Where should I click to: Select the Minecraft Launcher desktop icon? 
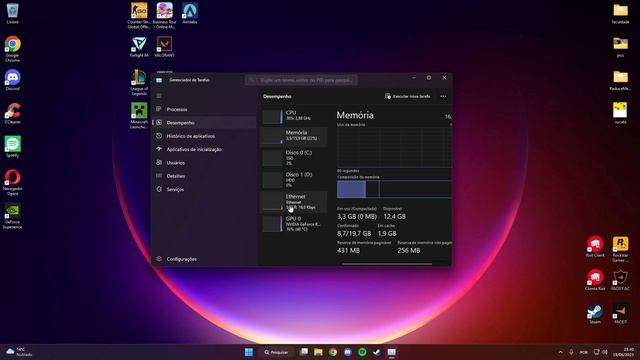tap(139, 116)
